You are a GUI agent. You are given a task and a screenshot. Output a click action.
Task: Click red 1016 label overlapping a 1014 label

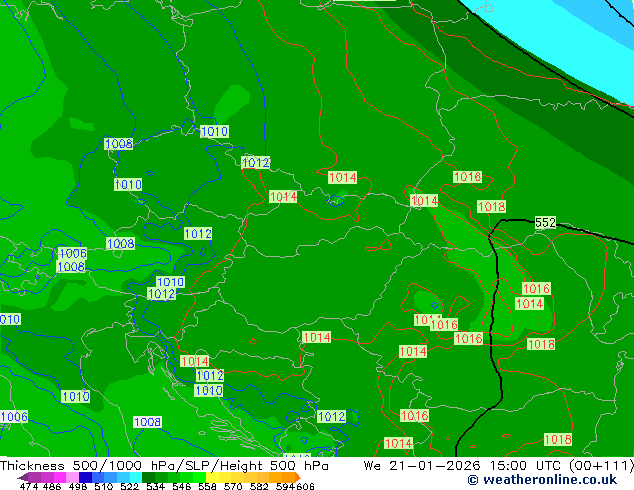444,324
